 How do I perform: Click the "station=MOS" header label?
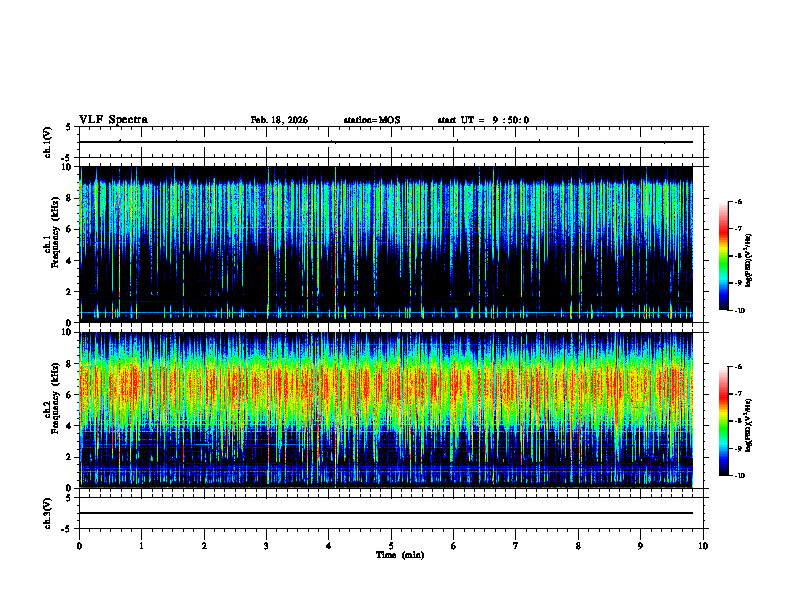point(372,120)
